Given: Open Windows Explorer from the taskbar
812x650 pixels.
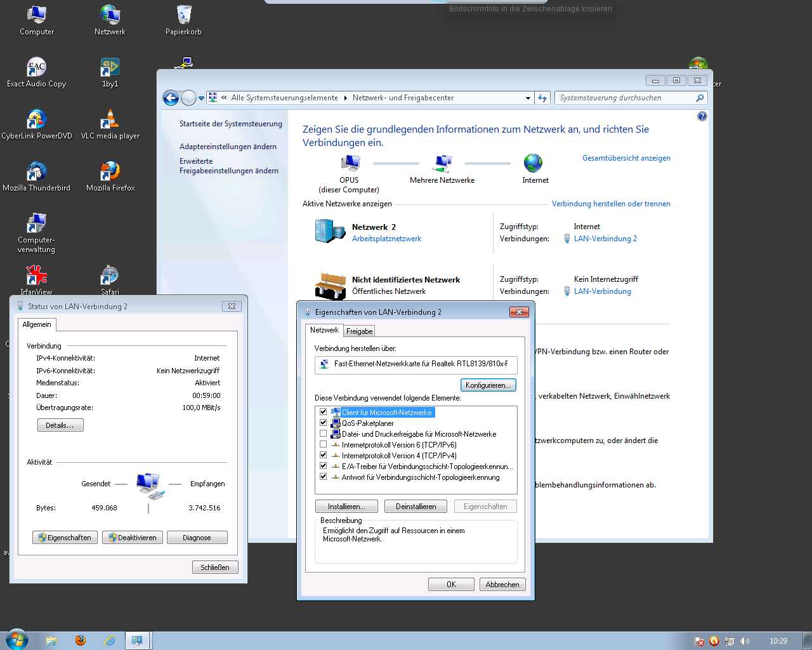Looking at the screenshot, I should [51, 641].
